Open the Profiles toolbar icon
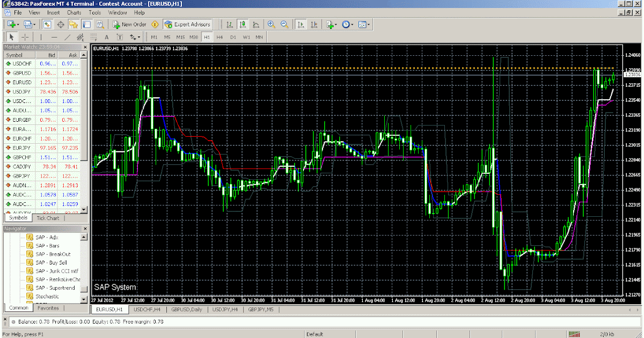Screen dimensions: 644x338 point(29,24)
